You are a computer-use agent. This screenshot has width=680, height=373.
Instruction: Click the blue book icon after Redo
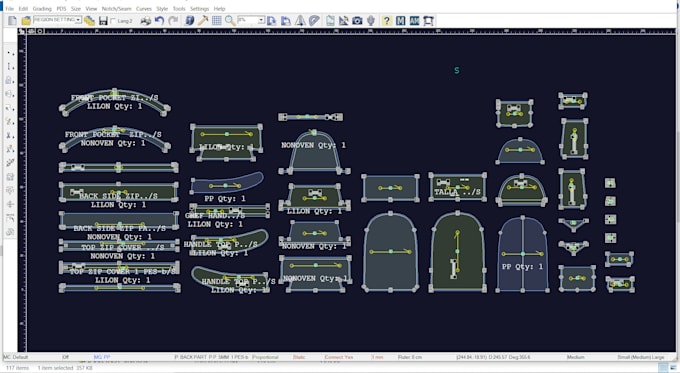point(189,20)
